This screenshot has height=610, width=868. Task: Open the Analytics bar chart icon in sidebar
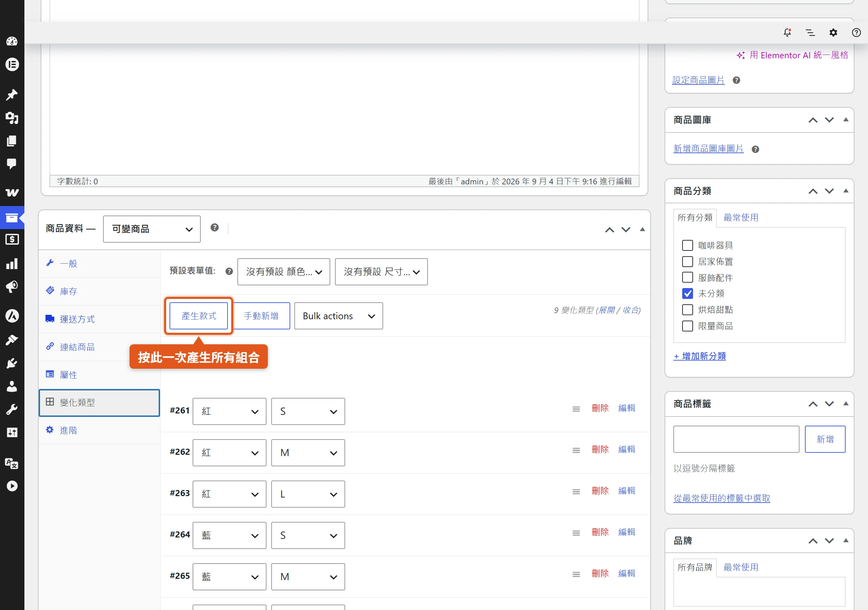tap(12, 263)
